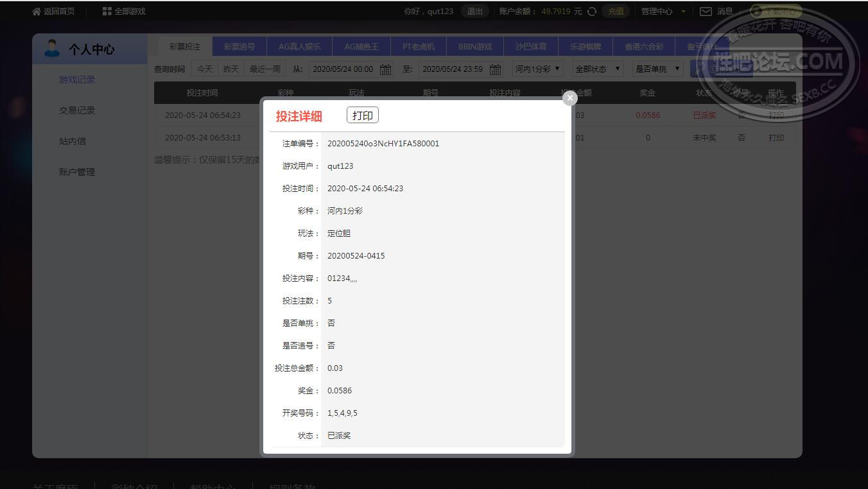Click the user avatar icon in 个人中心
This screenshot has width=868, height=489.
pyautogui.click(x=52, y=49)
